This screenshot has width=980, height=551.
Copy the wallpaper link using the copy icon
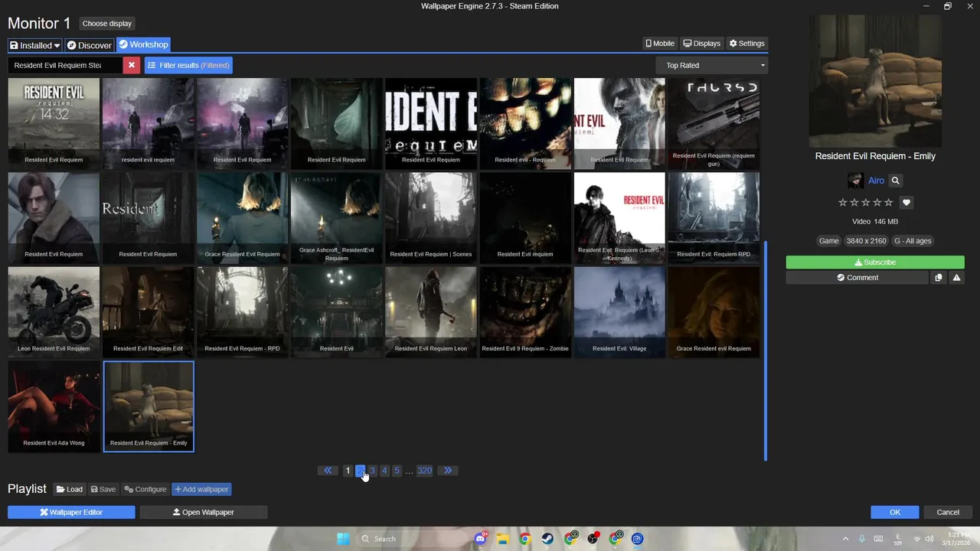point(939,278)
